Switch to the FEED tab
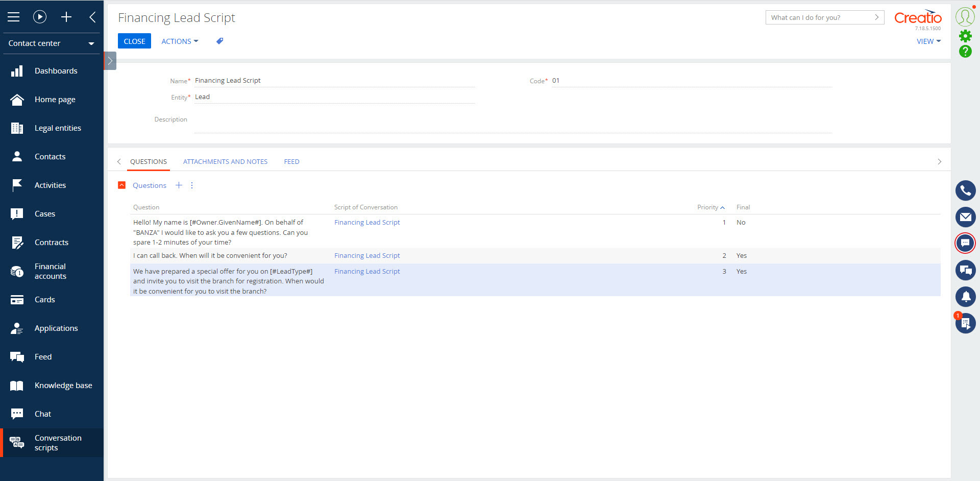The height and width of the screenshot is (481, 980). pyautogui.click(x=291, y=161)
